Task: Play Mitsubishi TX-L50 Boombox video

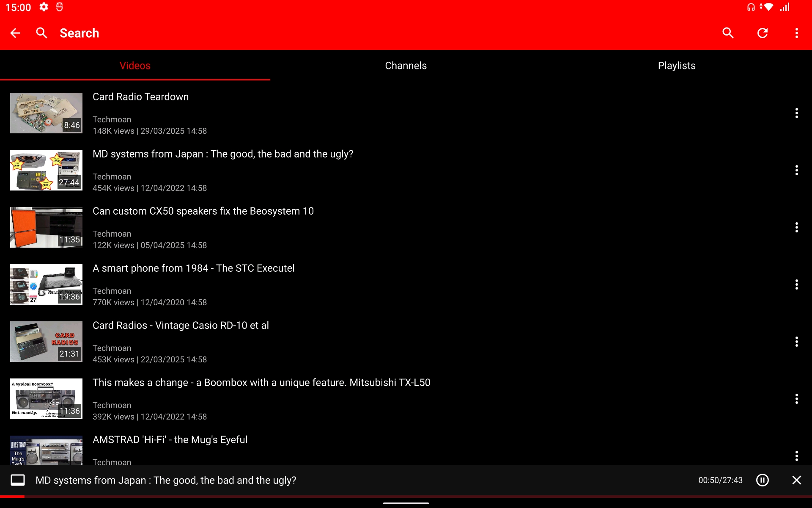Action: 406,399
